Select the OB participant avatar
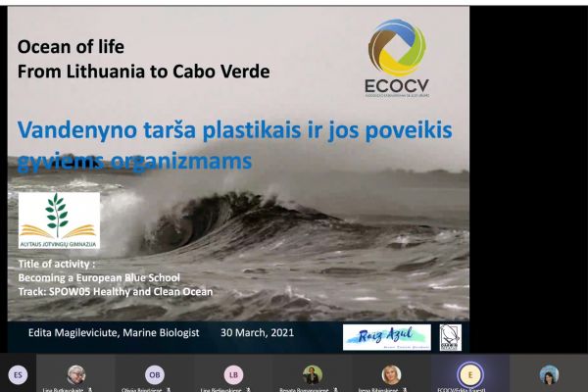588x392 pixels. tap(155, 374)
